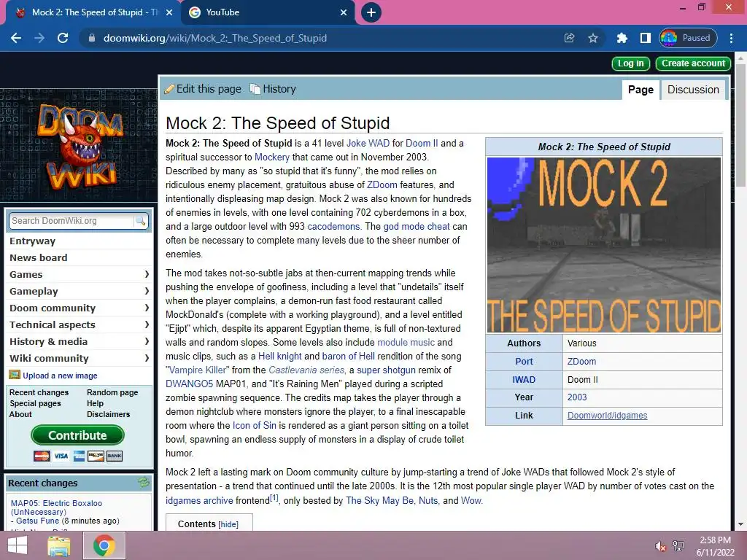View site info via the padlock icon
The height and width of the screenshot is (560, 747).
92,38
